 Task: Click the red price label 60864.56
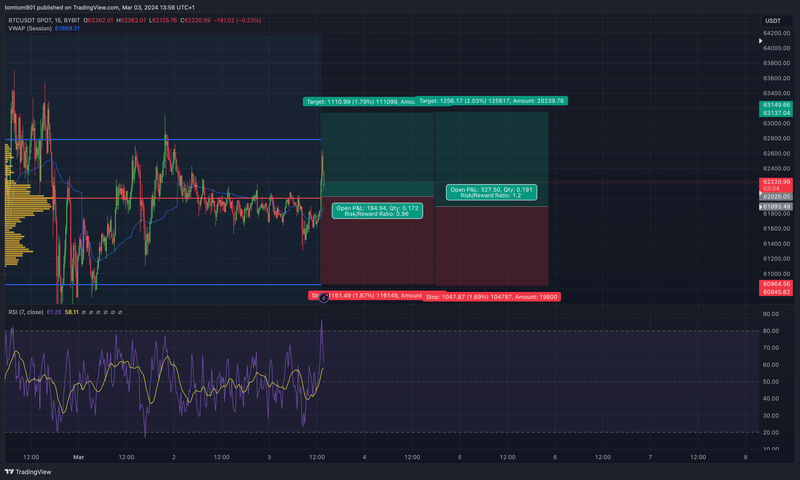776,284
